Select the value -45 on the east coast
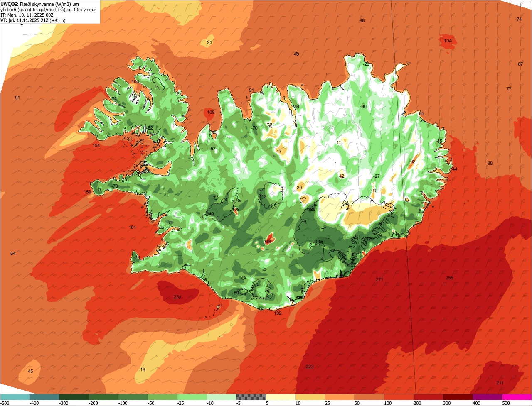This screenshot has width=532, height=406. 439,141
